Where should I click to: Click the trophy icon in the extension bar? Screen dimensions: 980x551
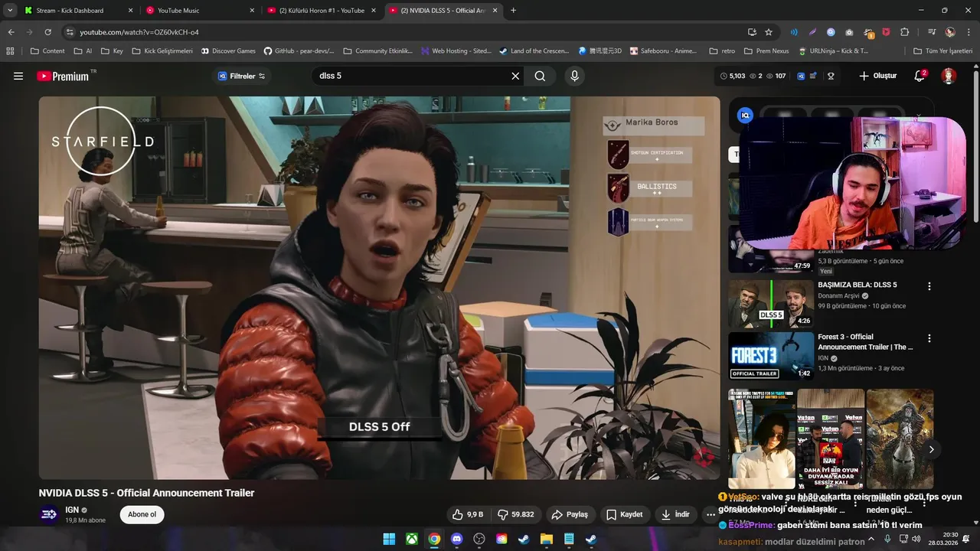tap(831, 76)
